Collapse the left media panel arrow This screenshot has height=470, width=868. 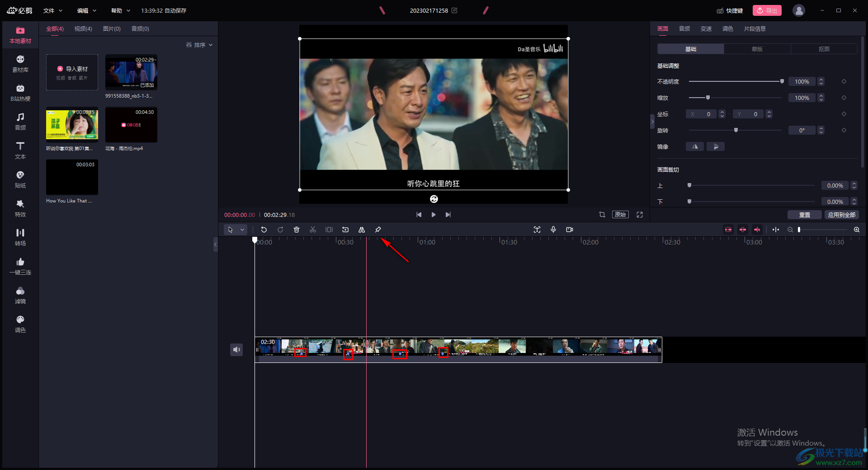click(x=216, y=244)
